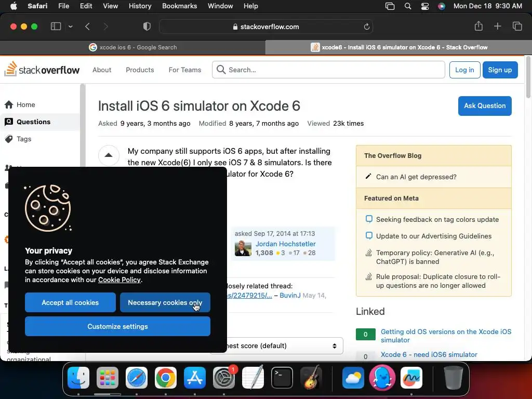Screen dimensions: 532x399
Task: Open Xcode 6 - need iOS6 simulator link
Action: tap(429, 354)
